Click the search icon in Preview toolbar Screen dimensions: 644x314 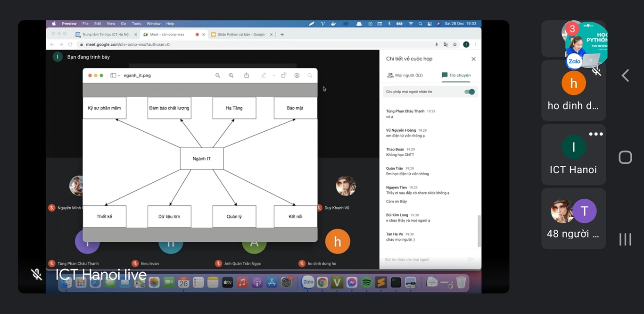pyautogui.click(x=310, y=76)
